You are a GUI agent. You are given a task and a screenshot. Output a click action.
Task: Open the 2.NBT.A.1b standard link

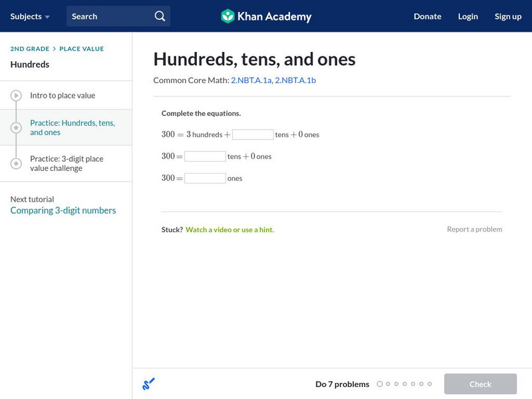(295, 80)
